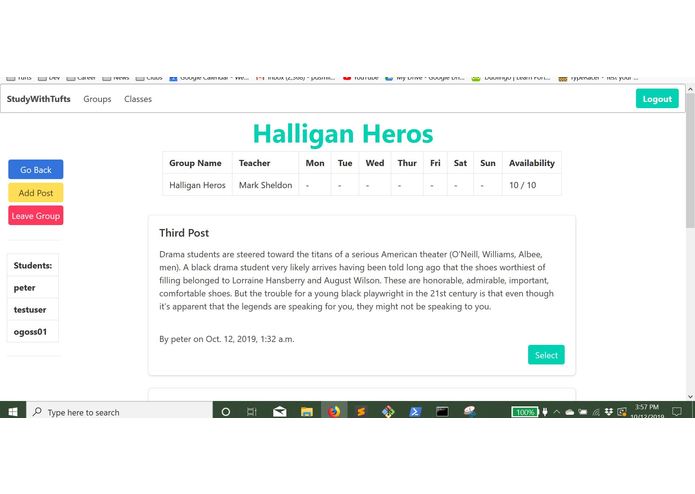Click the Group Name column header
Viewport: 695px width, 494px height.
click(195, 163)
